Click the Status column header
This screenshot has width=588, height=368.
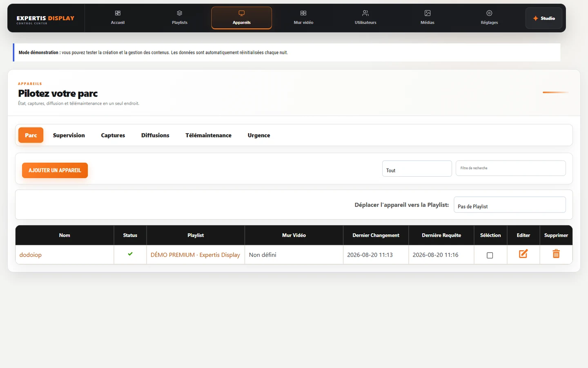[x=130, y=235]
